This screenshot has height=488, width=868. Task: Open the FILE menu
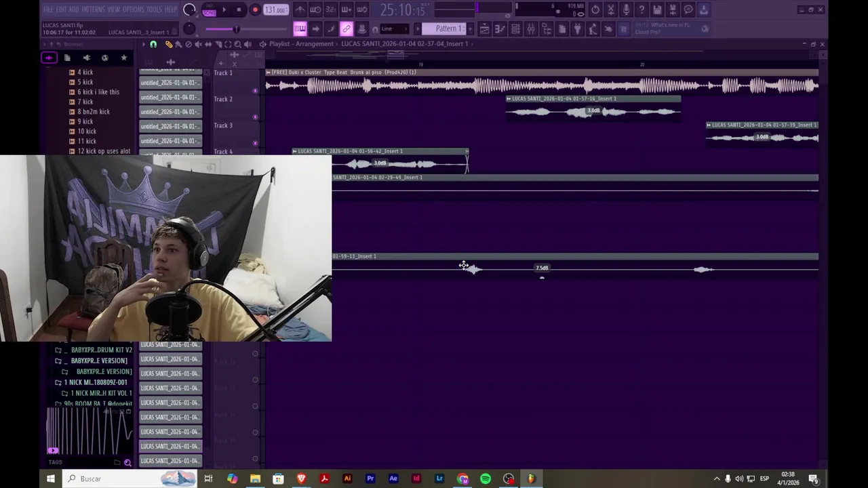click(x=48, y=9)
